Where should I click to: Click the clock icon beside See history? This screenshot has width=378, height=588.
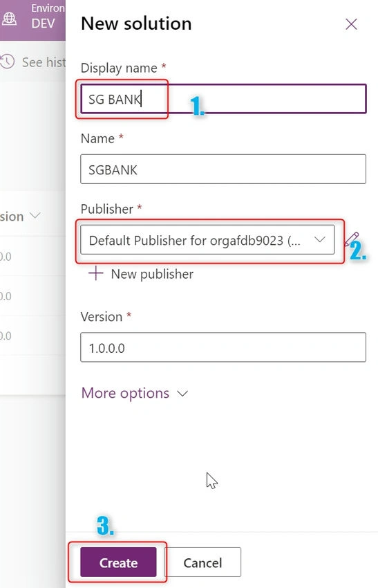[x=7, y=62]
